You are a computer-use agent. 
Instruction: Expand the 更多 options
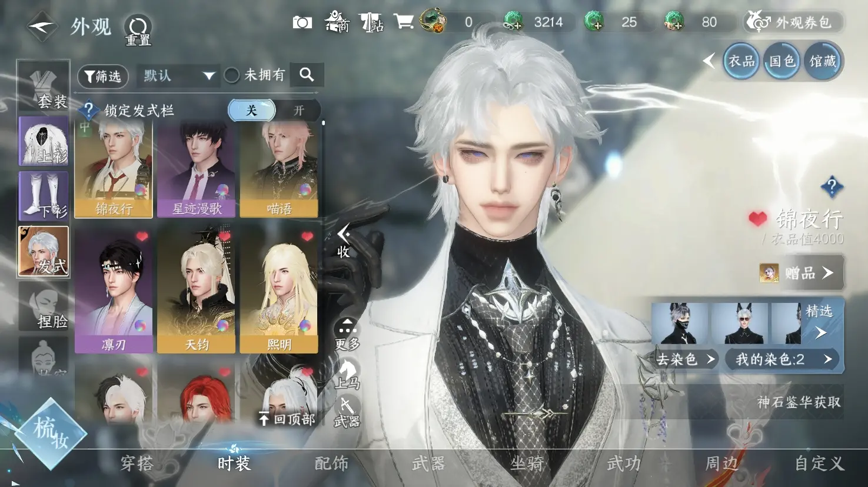[347, 334]
